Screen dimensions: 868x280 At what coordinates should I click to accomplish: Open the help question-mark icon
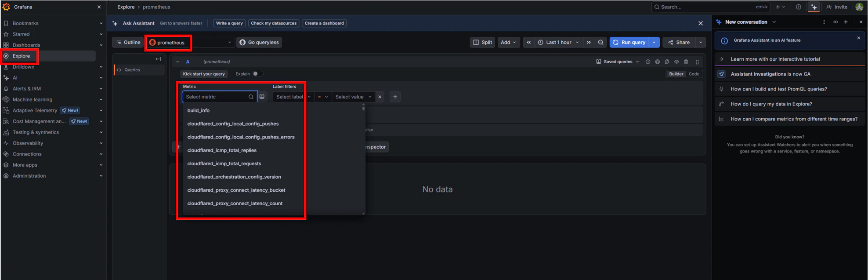[x=799, y=7]
